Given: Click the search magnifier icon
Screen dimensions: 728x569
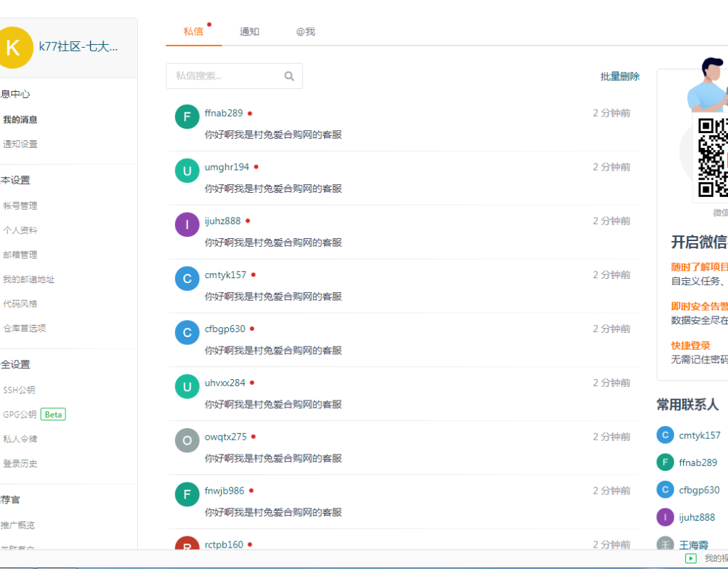Looking at the screenshot, I should (289, 76).
